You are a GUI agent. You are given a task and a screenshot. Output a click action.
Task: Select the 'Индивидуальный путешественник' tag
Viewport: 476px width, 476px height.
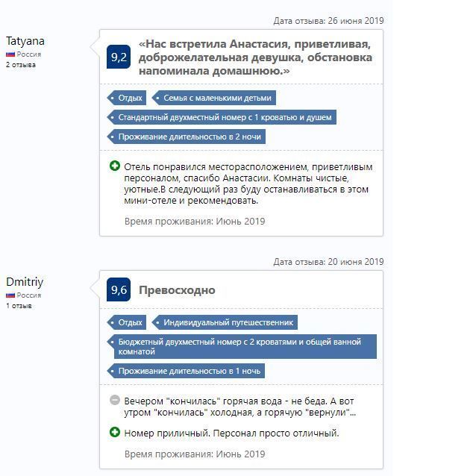pyautogui.click(x=225, y=322)
